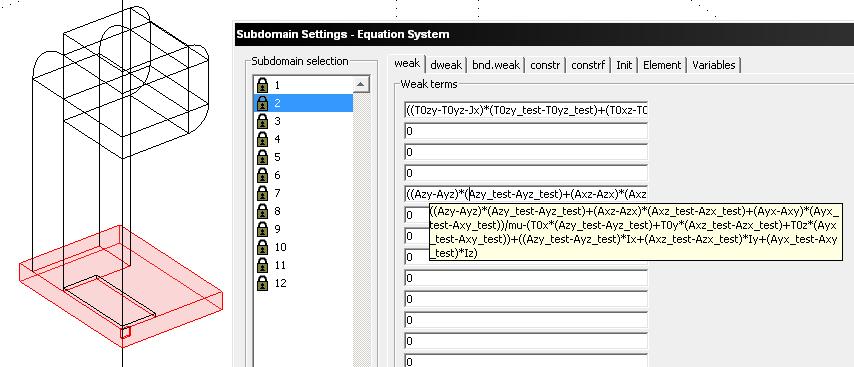854x367 pixels.
Task: Click the lock icon beside subdomain 9
Action: tap(263, 229)
